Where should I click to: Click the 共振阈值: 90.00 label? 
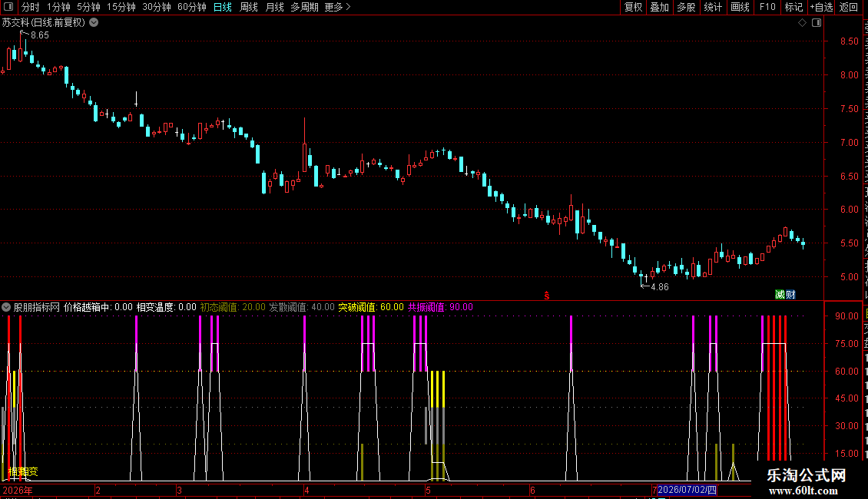coord(440,307)
